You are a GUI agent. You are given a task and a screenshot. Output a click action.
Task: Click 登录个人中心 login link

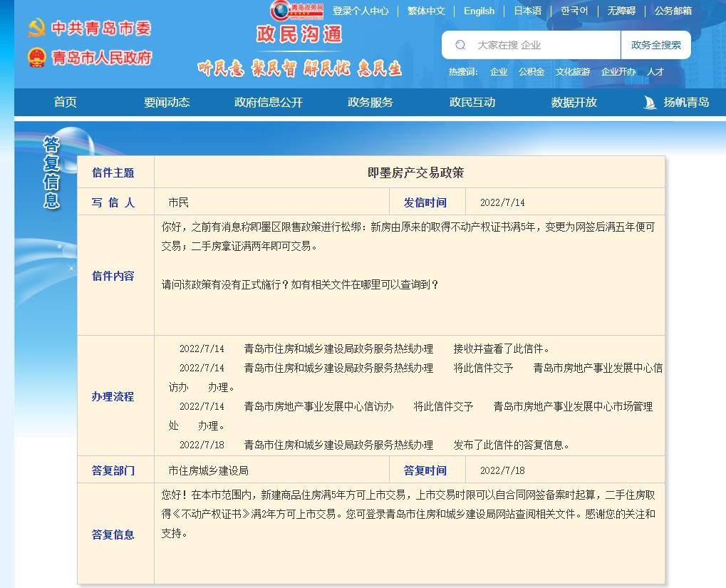(361, 11)
